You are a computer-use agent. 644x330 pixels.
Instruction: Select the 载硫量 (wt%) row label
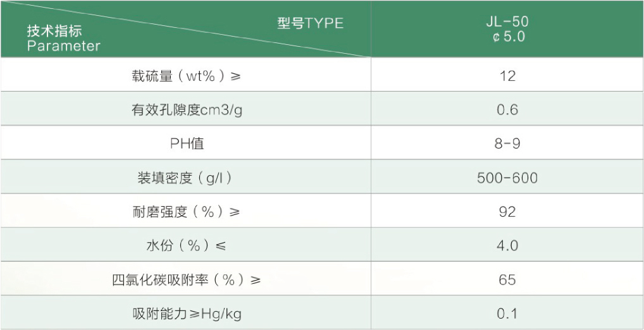point(186,76)
